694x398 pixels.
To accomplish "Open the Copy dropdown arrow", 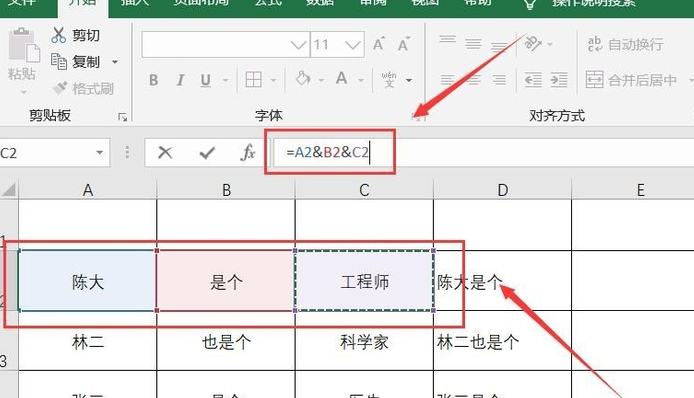I will pos(115,62).
